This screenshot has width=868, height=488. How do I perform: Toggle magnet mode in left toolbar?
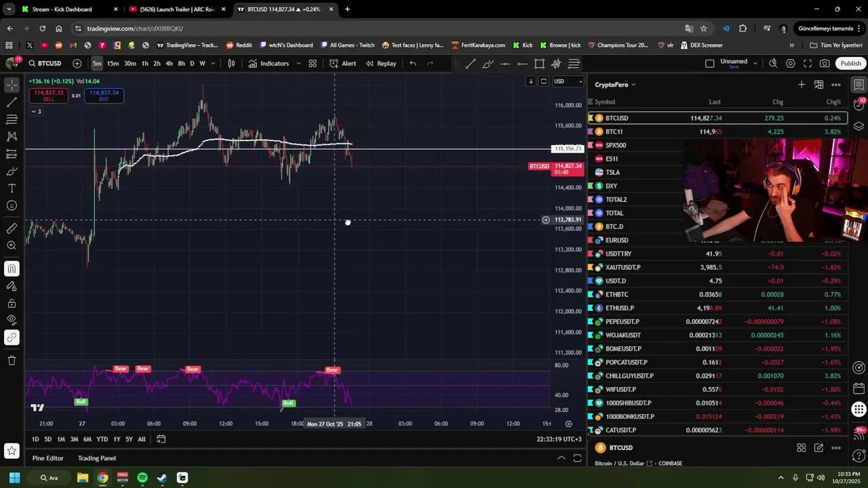pyautogui.click(x=12, y=269)
